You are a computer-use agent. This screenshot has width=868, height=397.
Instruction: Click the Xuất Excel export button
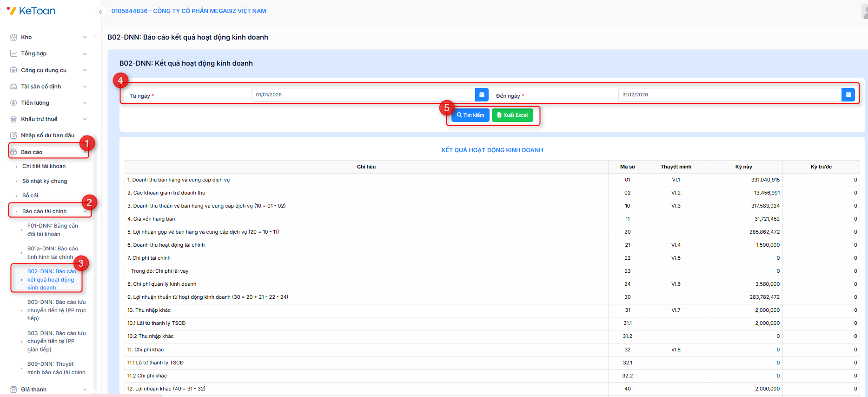[x=512, y=115]
